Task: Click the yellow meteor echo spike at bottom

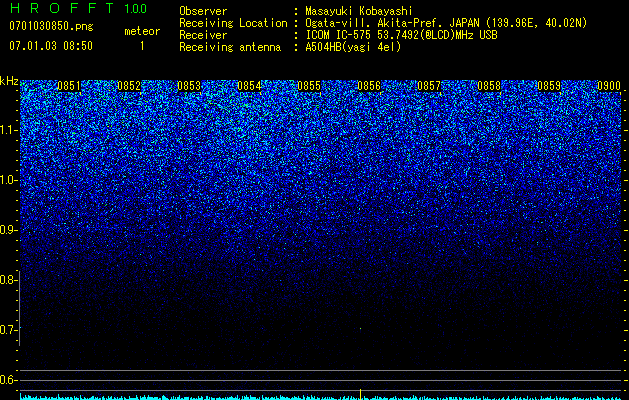Action: 361,394
